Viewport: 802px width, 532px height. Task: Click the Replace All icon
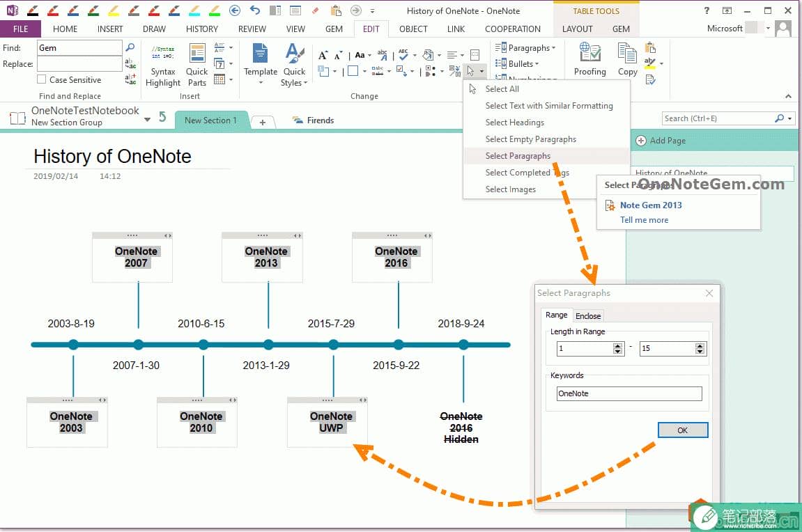coord(130,79)
